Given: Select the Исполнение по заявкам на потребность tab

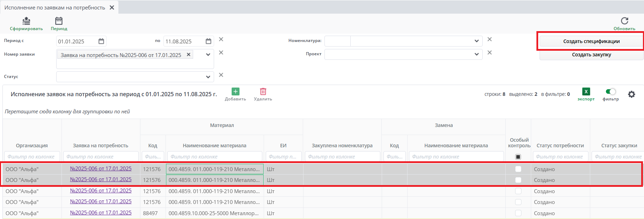Looking at the screenshot, I should coord(55,8).
